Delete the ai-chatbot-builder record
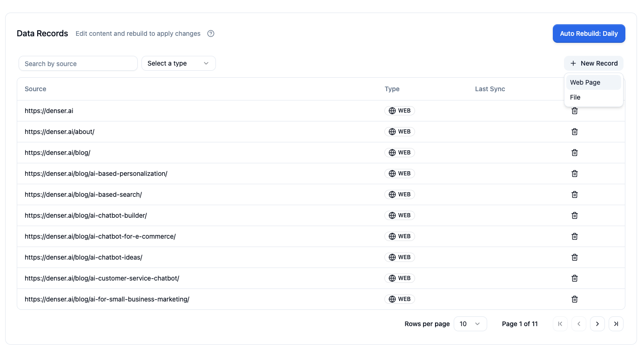Screen dimensions: 644x348 (x=575, y=215)
